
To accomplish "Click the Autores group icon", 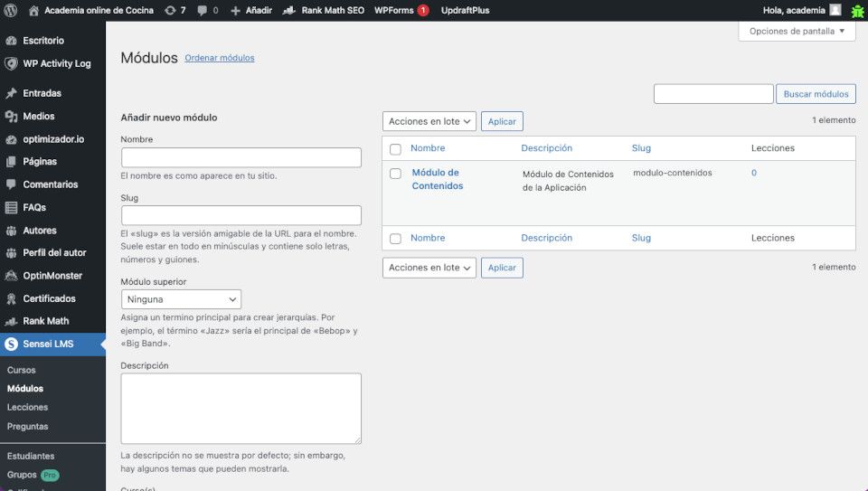I will 11,231.
